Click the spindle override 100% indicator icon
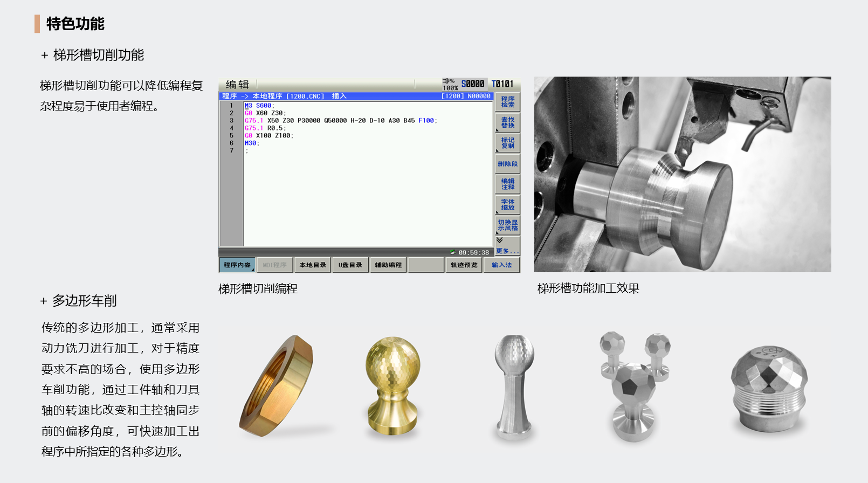868x483 pixels. 449,84
